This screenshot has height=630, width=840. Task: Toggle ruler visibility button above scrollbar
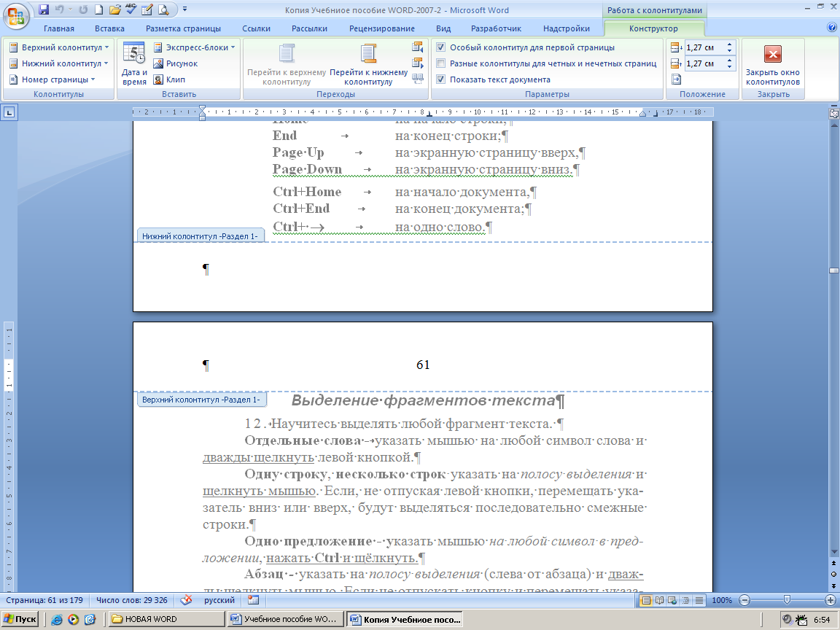click(x=833, y=113)
